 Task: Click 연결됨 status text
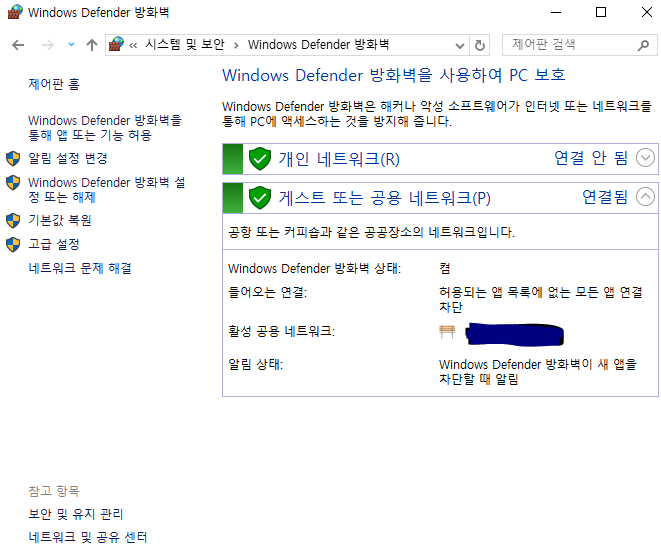tap(605, 197)
